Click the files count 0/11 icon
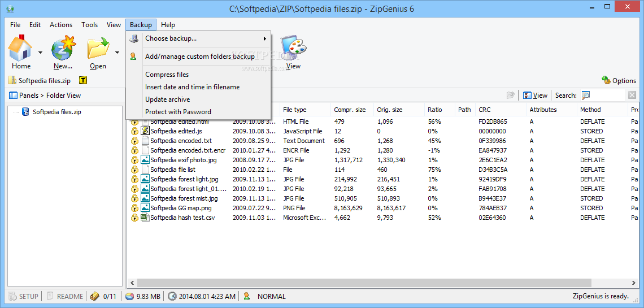Image resolution: width=644 pixels, height=308 pixels. [95, 296]
